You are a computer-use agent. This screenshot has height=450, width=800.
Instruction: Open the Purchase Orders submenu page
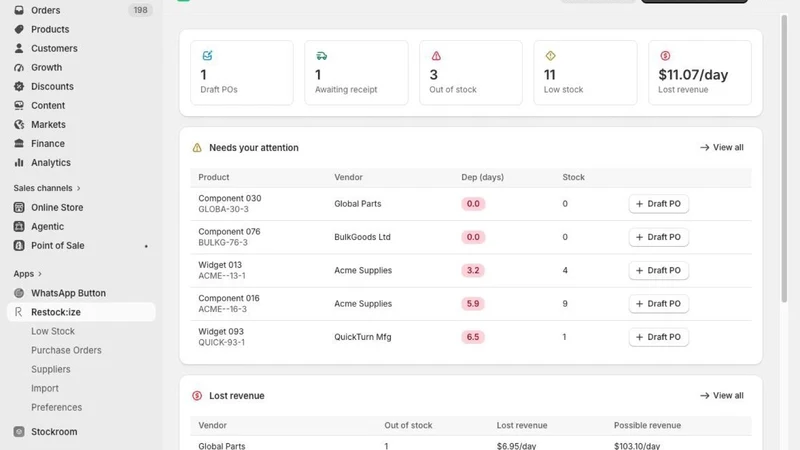tap(66, 350)
